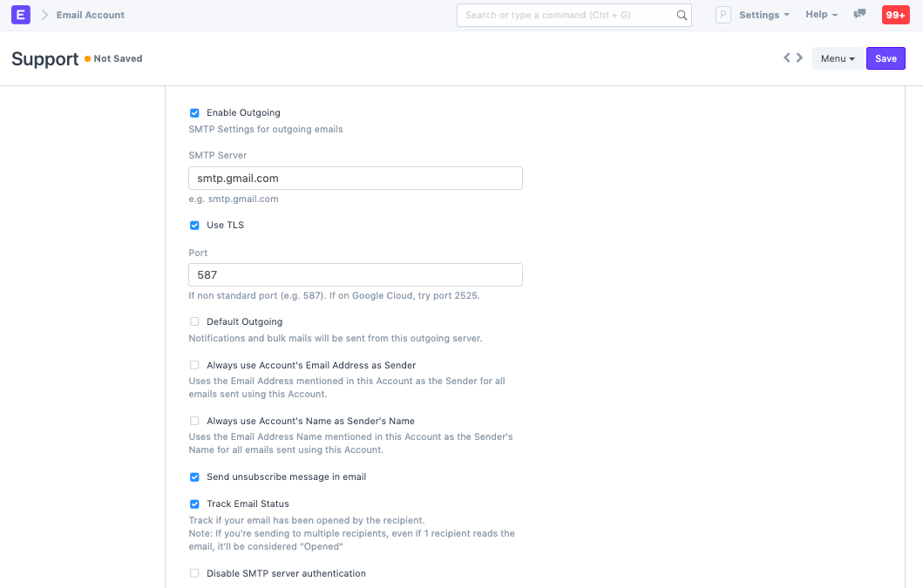Go to previous record using the left chevron
Screen dimensions: 923x588
click(786, 57)
